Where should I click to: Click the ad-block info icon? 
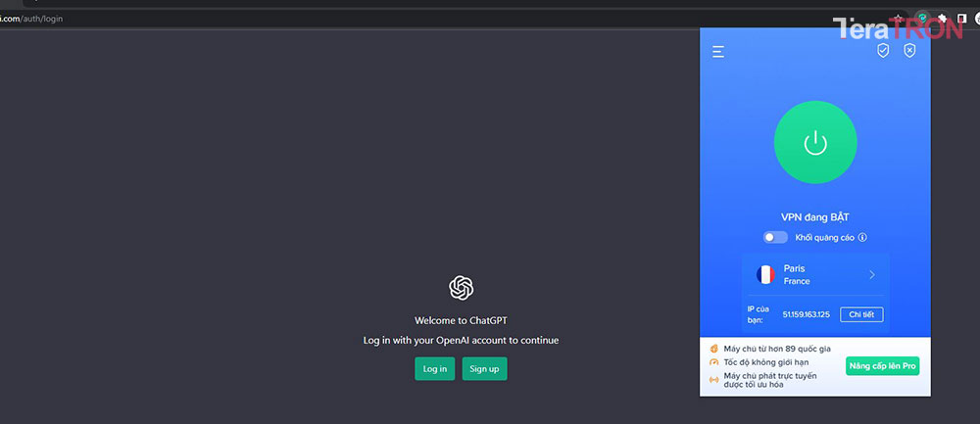point(862,237)
